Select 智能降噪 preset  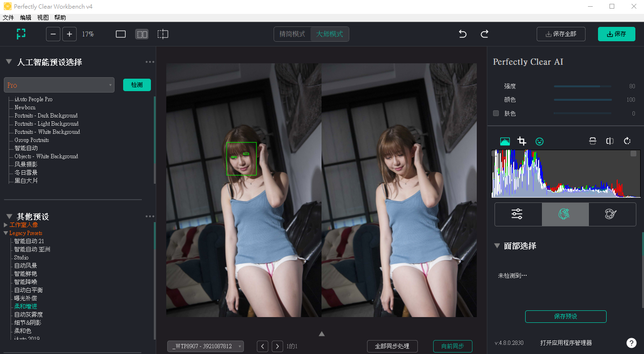26,282
